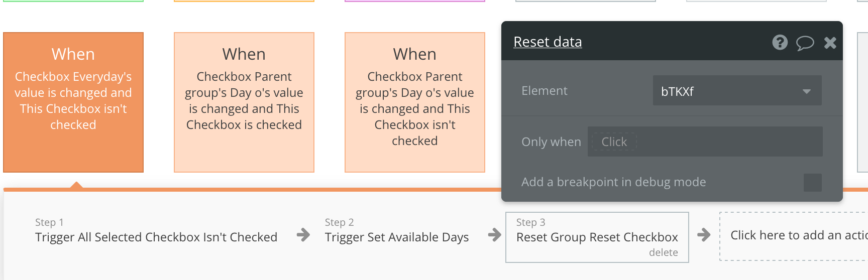Viewport: 868px width, 280px height.
Task: Open the Element dropdown showing bTKXf
Action: click(736, 91)
